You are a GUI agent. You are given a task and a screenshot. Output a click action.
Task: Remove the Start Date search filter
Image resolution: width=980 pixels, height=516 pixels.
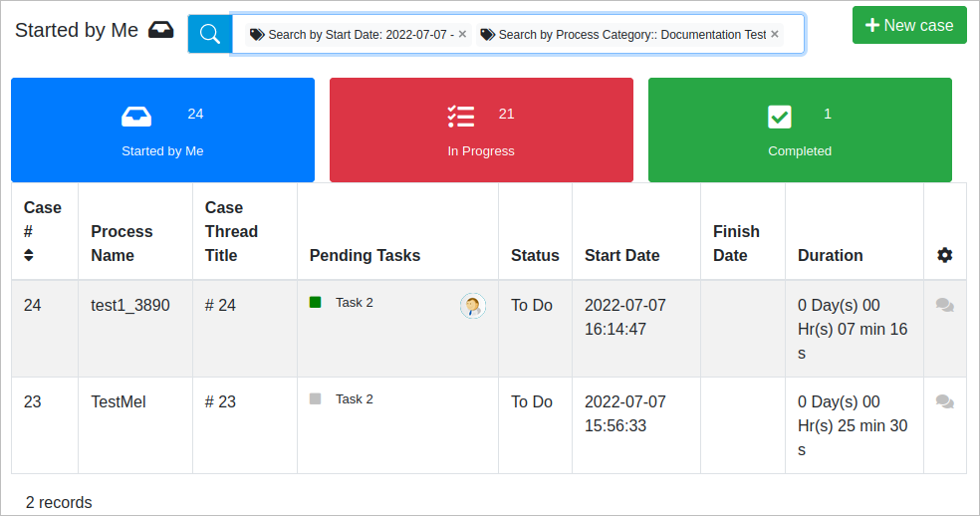462,34
